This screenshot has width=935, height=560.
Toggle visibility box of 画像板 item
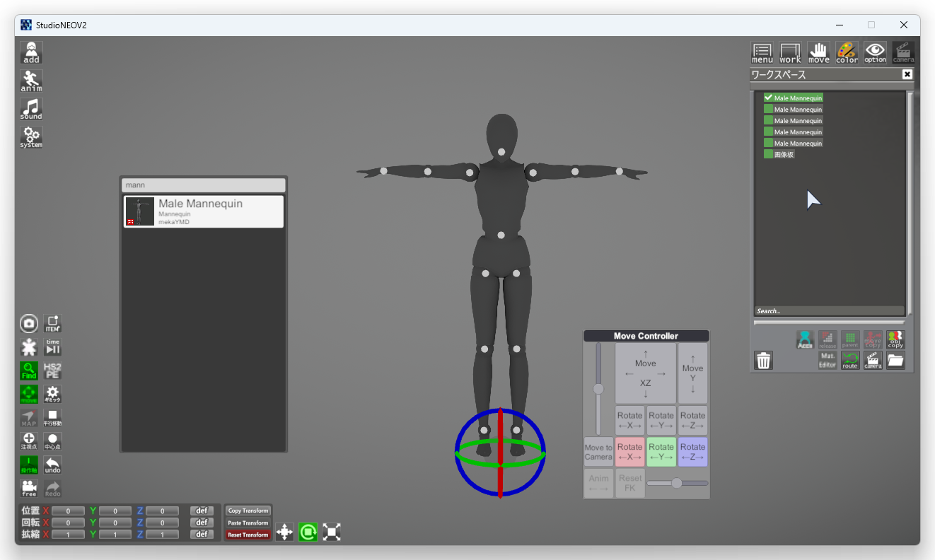point(768,154)
